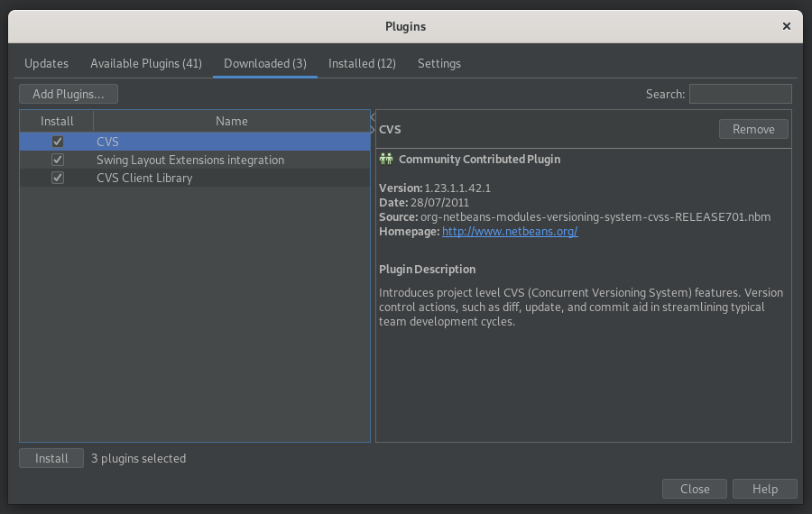The height and width of the screenshot is (514, 812).
Task: Click inside the Search field
Action: pos(740,94)
